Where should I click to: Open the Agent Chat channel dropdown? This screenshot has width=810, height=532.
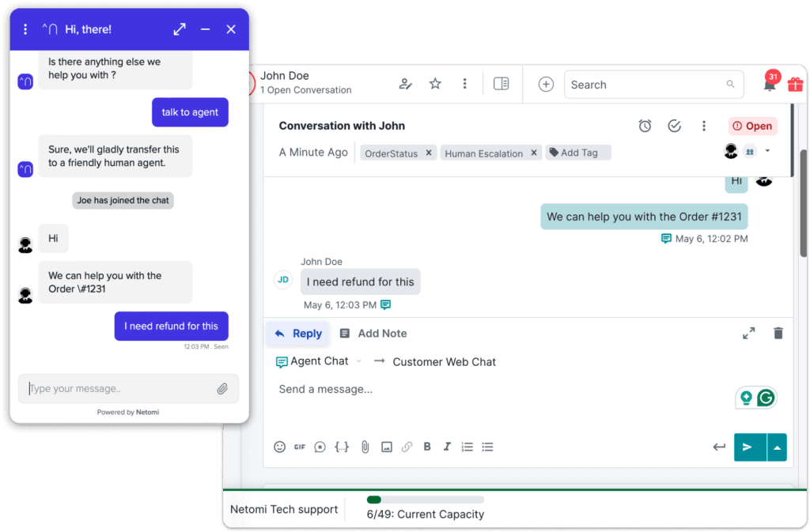tap(360, 361)
